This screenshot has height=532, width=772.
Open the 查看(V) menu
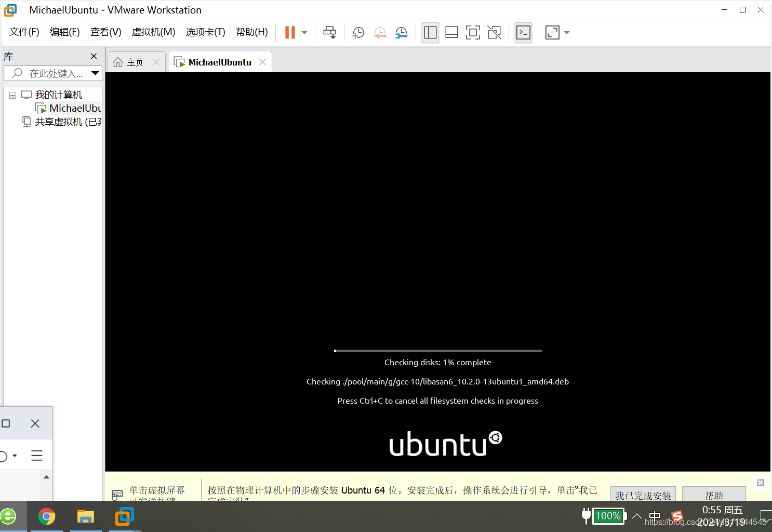(106, 32)
